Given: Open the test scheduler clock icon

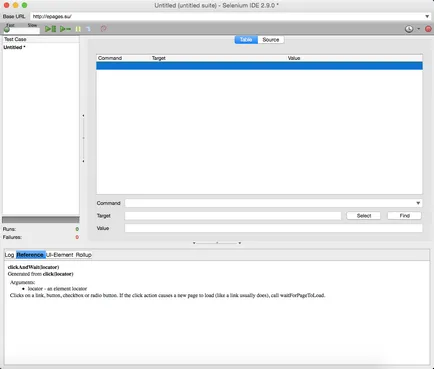Looking at the screenshot, I should click(409, 29).
